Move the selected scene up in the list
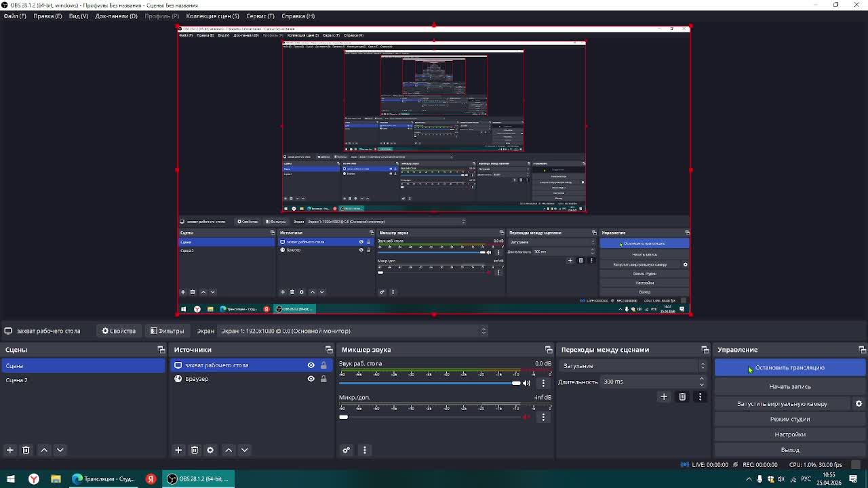This screenshot has height=488, width=868. coord(44,450)
